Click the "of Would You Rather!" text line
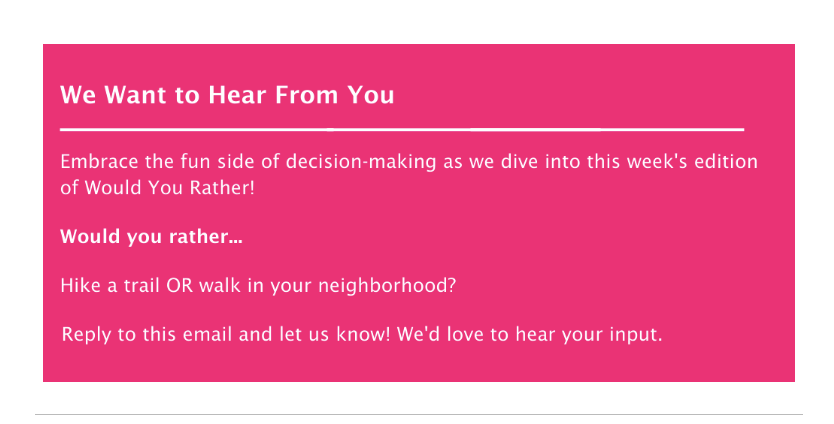 tap(157, 188)
